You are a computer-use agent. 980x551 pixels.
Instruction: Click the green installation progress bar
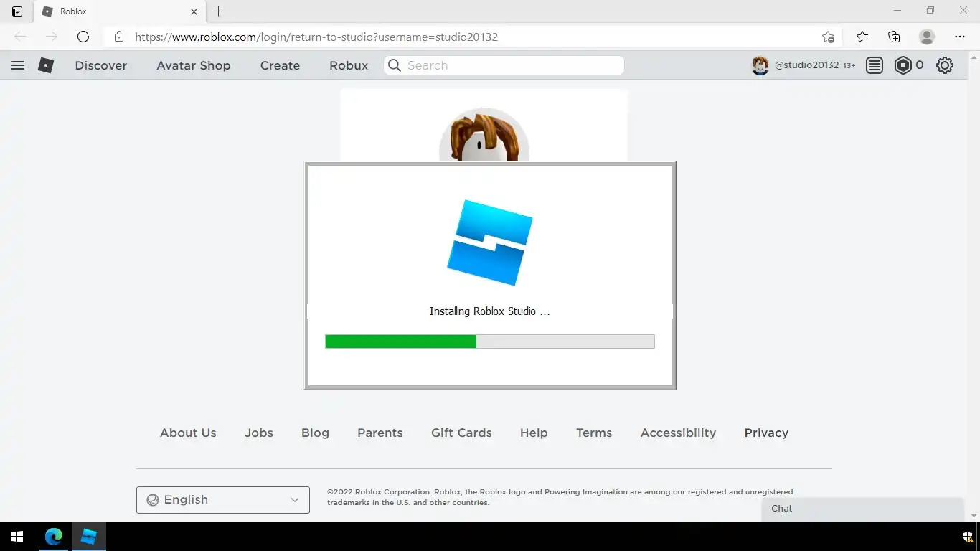(490, 342)
